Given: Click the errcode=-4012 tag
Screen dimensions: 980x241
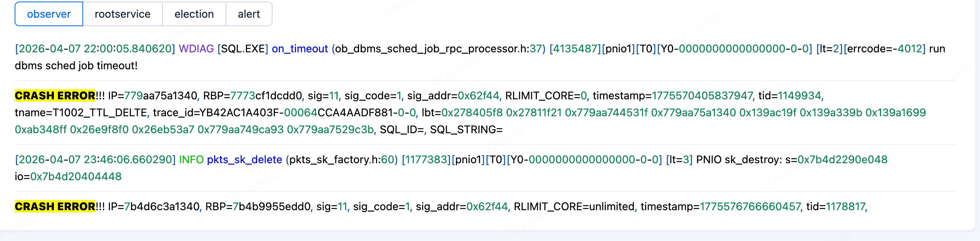Looking at the screenshot, I should (884, 49).
